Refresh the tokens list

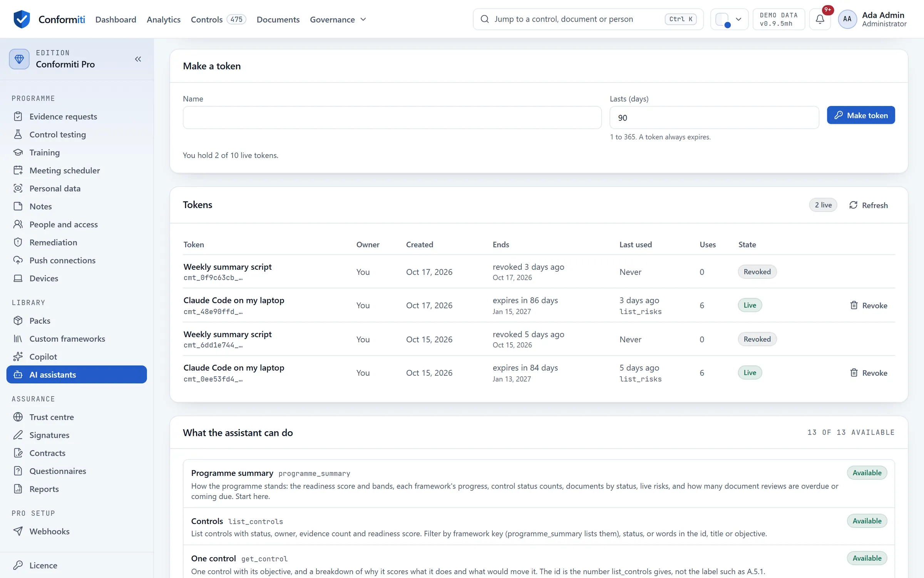pos(869,205)
